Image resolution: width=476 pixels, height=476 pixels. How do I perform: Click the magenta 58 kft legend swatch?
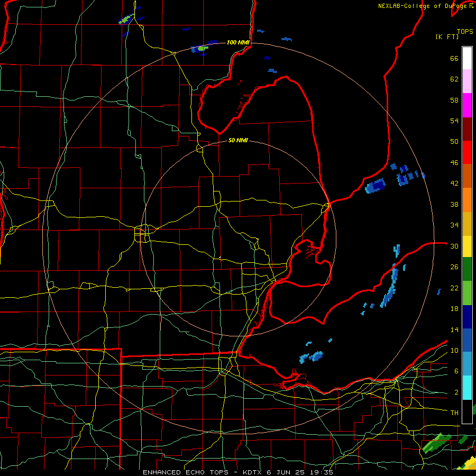[x=467, y=105]
